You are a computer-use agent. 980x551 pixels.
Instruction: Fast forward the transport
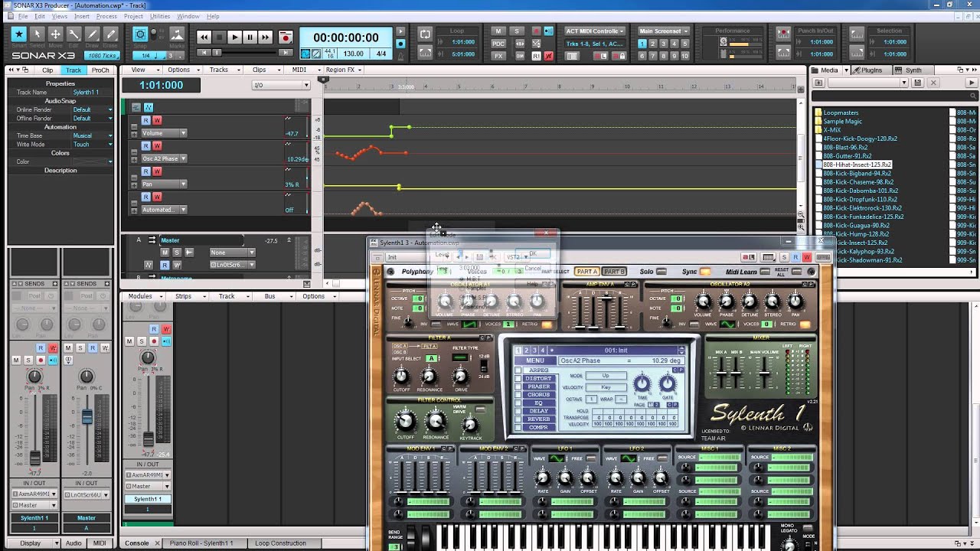coord(265,37)
